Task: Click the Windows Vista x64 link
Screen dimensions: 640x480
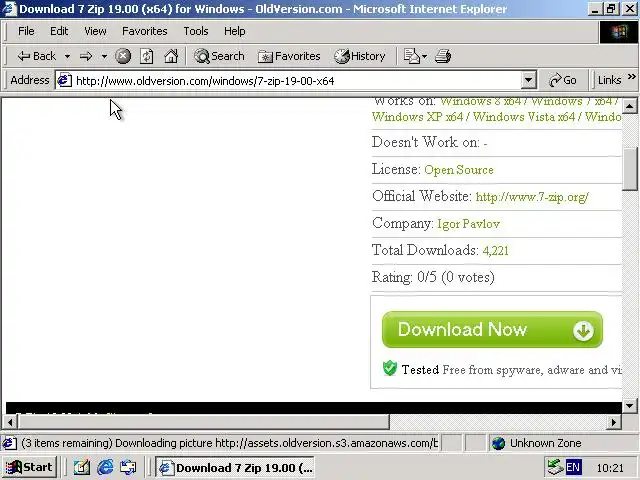Action: coord(524,117)
